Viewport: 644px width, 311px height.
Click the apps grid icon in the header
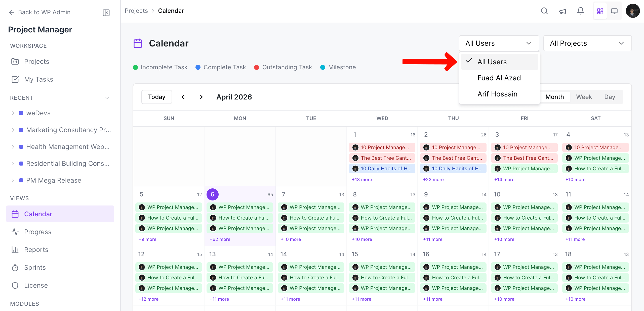pos(600,11)
